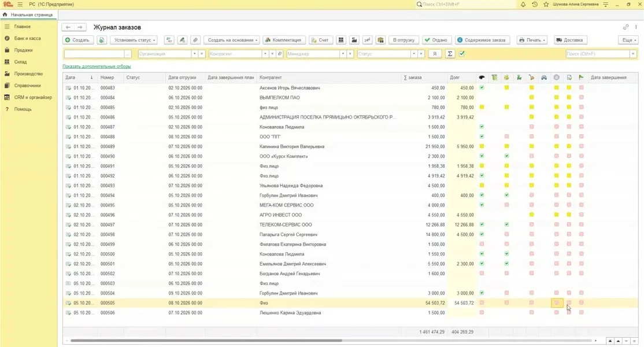Open favorites with the star icon
The image size is (644, 347).
tap(546, 4)
